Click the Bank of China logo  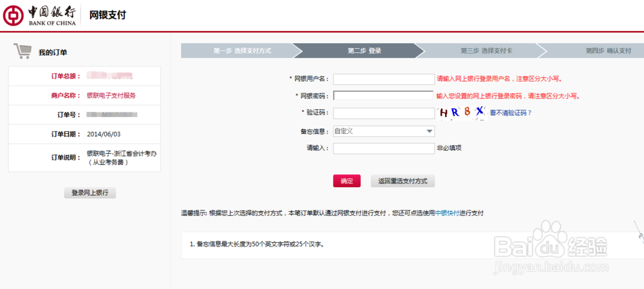tap(39, 15)
